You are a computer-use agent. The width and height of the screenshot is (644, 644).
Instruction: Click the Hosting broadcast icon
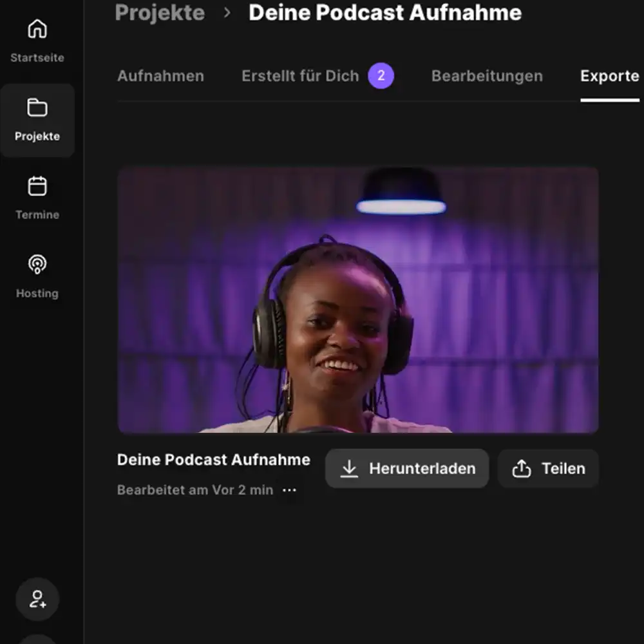37,264
